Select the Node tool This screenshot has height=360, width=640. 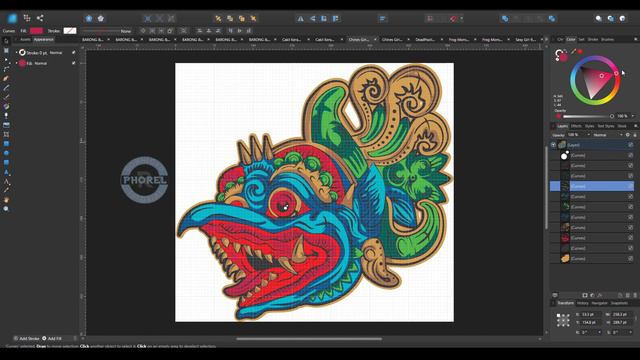[6, 60]
